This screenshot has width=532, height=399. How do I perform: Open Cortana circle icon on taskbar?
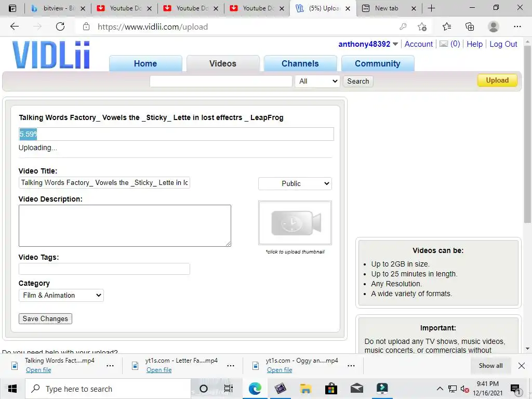204,389
